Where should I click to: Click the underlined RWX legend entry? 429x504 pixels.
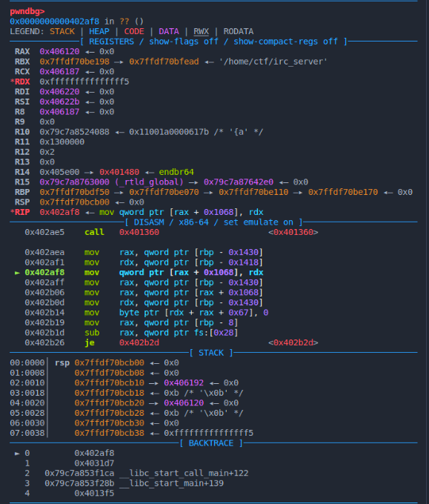coord(202,31)
